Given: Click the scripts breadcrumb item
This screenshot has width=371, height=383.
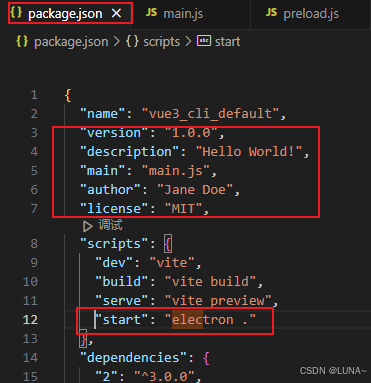Looking at the screenshot, I should [161, 42].
